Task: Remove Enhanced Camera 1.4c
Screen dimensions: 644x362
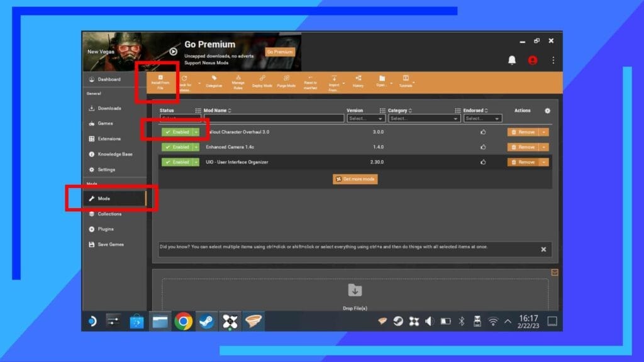Action: tap(523, 147)
